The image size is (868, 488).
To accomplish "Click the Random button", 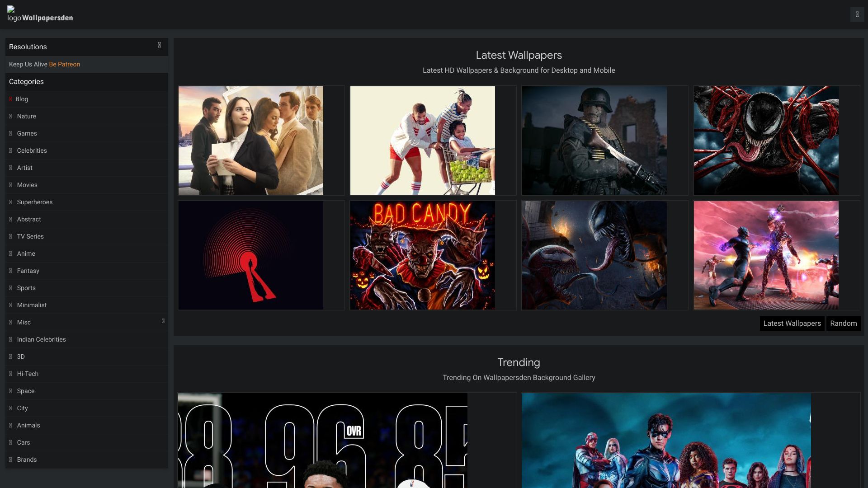I will [844, 324].
